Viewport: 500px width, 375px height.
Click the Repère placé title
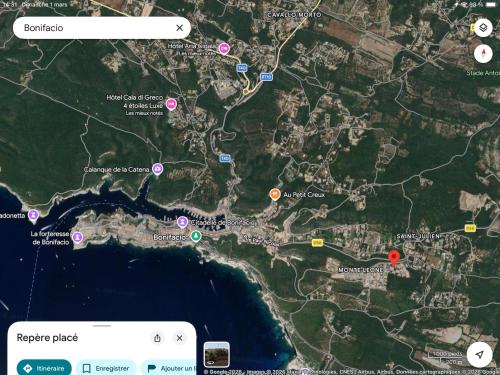pos(47,338)
